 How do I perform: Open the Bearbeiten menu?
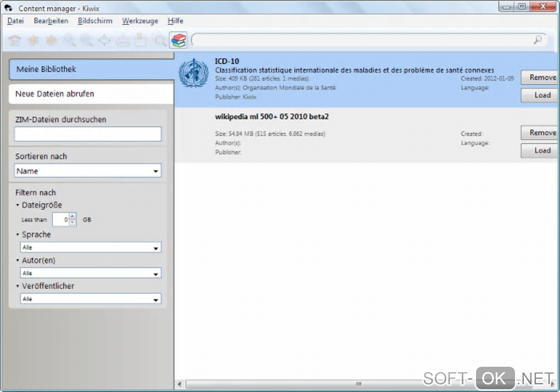coord(51,21)
